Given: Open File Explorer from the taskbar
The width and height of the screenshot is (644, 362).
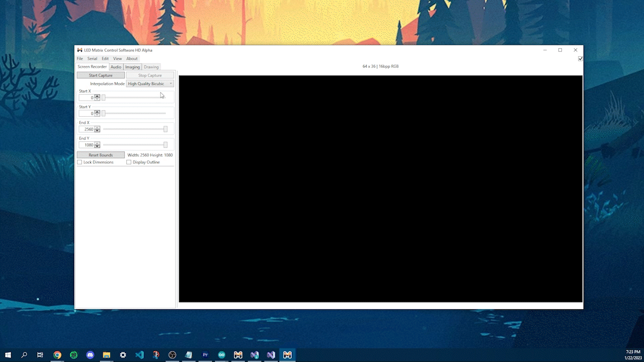Looking at the screenshot, I should (x=107, y=355).
